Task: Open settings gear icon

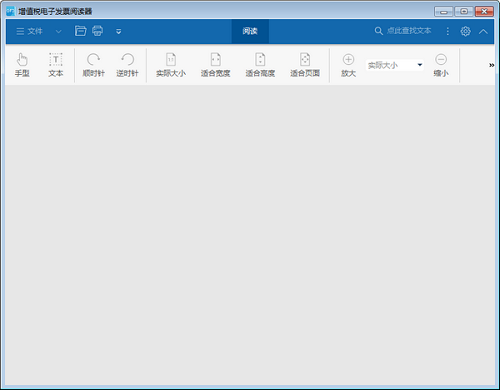Action: coord(465,31)
